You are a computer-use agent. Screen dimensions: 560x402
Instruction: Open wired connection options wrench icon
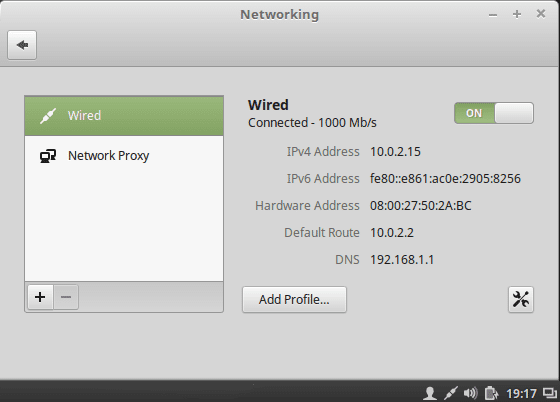tap(521, 299)
